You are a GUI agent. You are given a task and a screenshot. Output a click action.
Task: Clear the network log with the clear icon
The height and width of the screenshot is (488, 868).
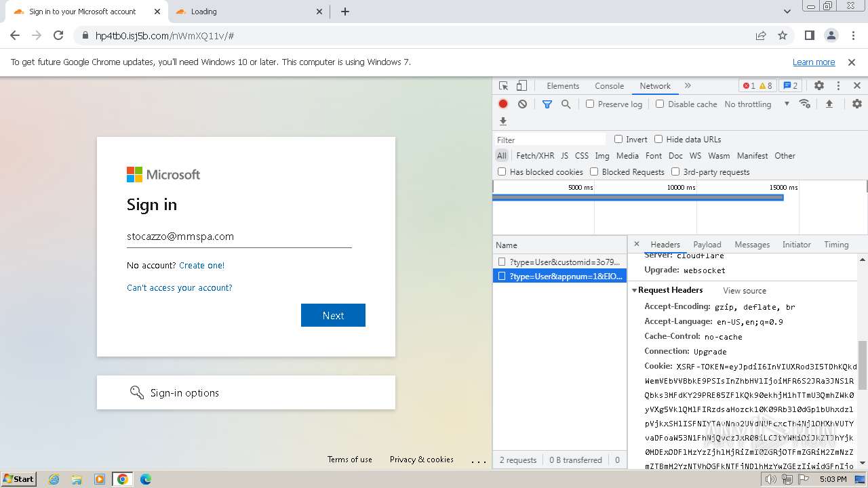tap(522, 104)
